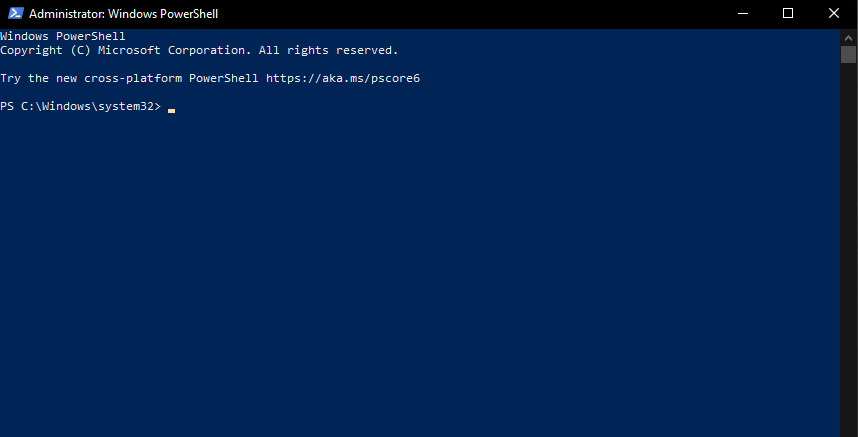Click the 'PS' prefix of the prompt
This screenshot has height=437, width=858.
7,106
